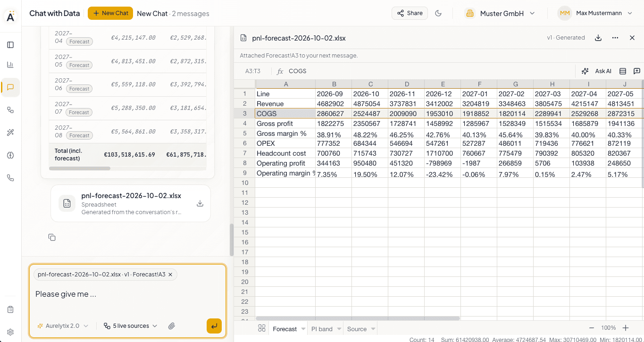Click the cell reference box A3:T3
The width and height of the screenshot is (644, 342).
(x=253, y=71)
